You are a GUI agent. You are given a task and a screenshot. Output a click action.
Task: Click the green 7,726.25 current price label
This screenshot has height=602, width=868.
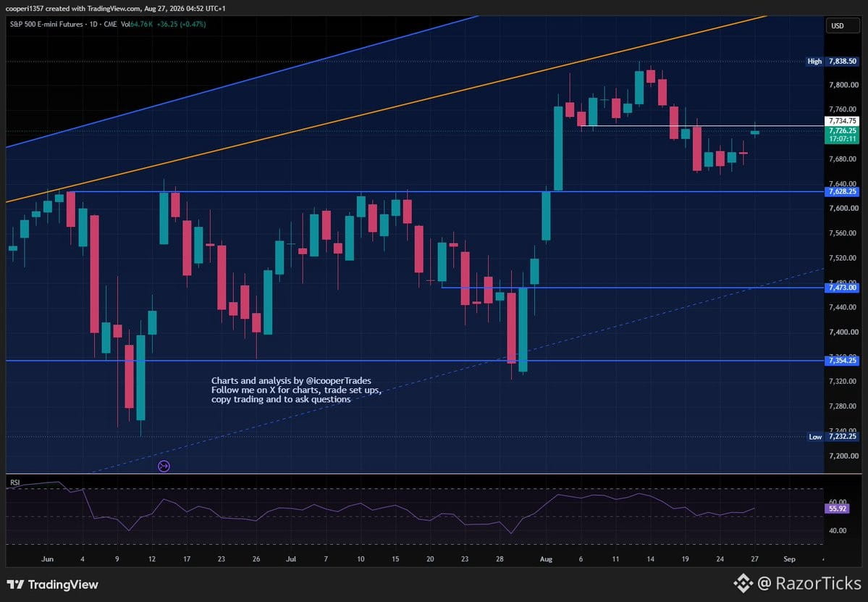pos(843,130)
